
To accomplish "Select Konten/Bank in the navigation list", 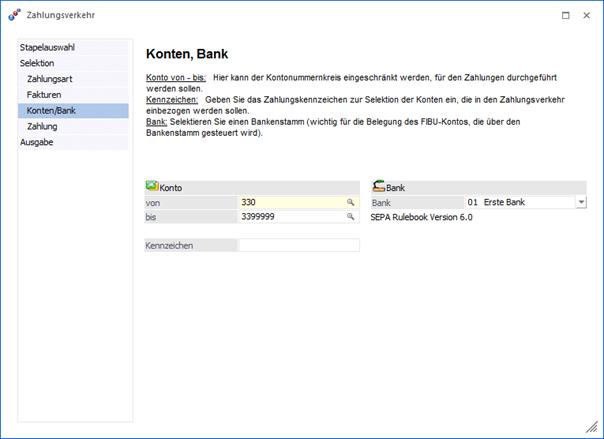I will click(52, 111).
